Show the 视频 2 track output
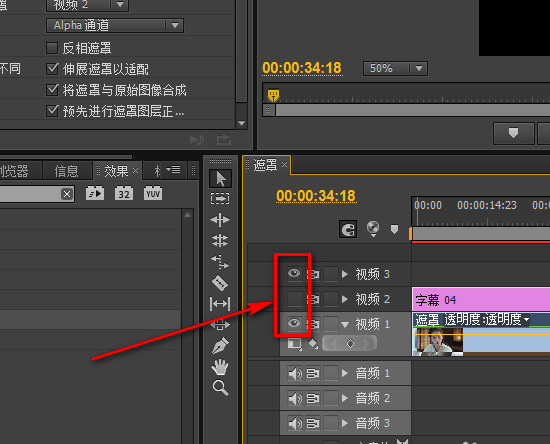 pyautogui.click(x=294, y=299)
